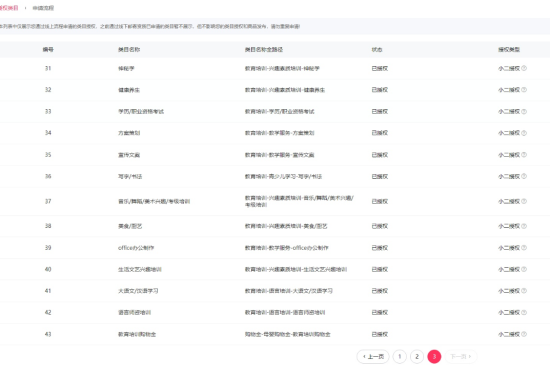550x379 pixels.
Task: Click the full path cell of row 37
Action: (299, 201)
